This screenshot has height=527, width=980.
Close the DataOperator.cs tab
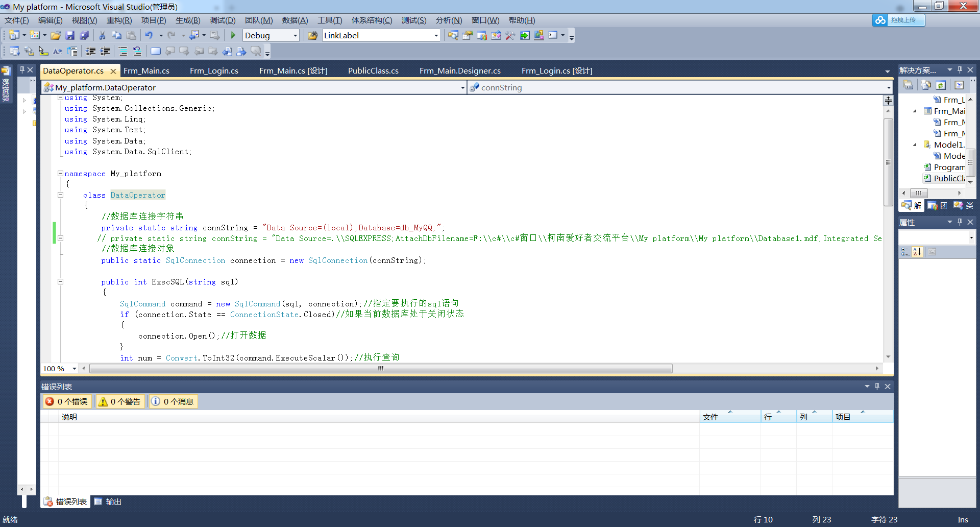pyautogui.click(x=113, y=71)
